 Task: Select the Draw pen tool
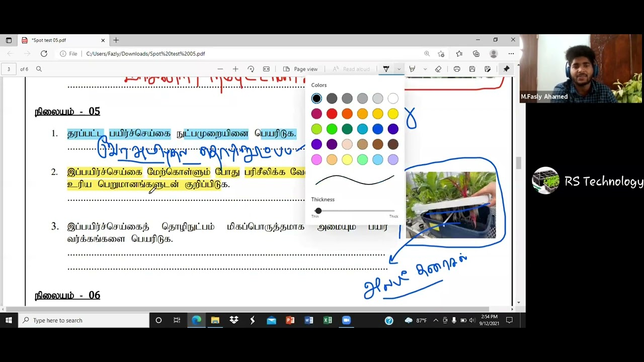pyautogui.click(x=386, y=69)
